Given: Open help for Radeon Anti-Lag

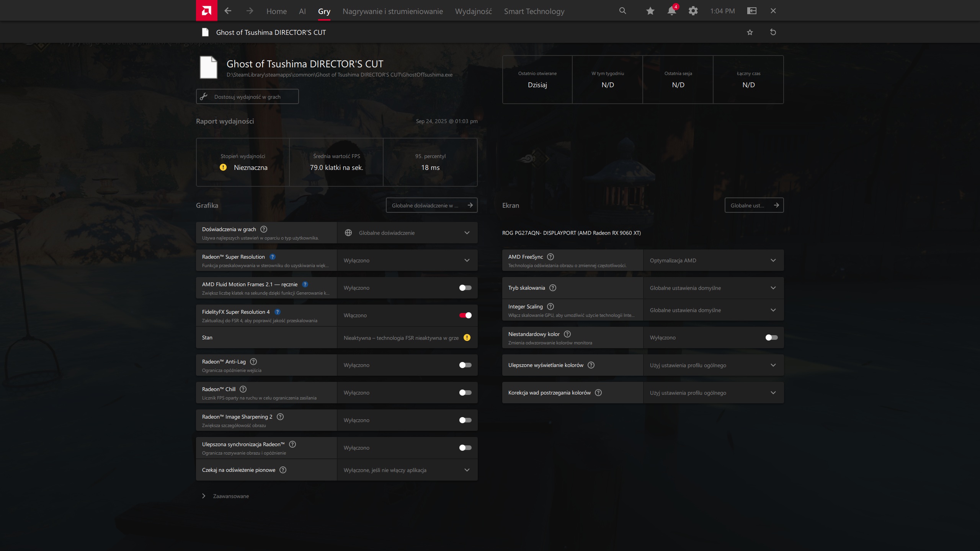Looking at the screenshot, I should coord(253,362).
